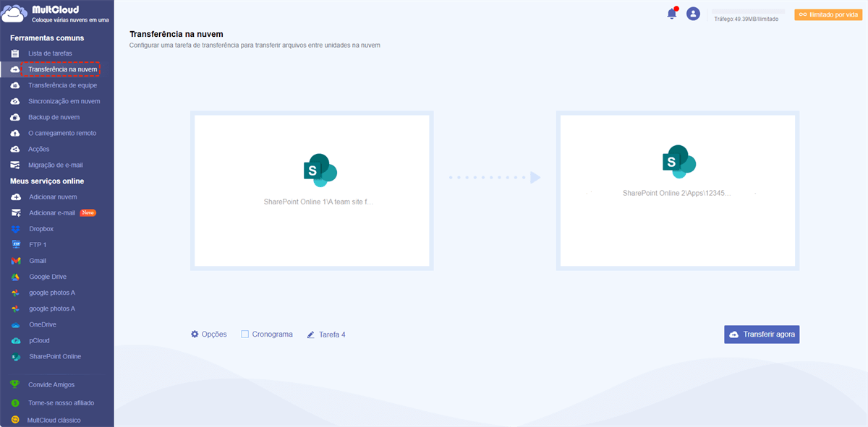Enable the Cronograma checkbox
This screenshot has width=868, height=427.
tap(245, 334)
